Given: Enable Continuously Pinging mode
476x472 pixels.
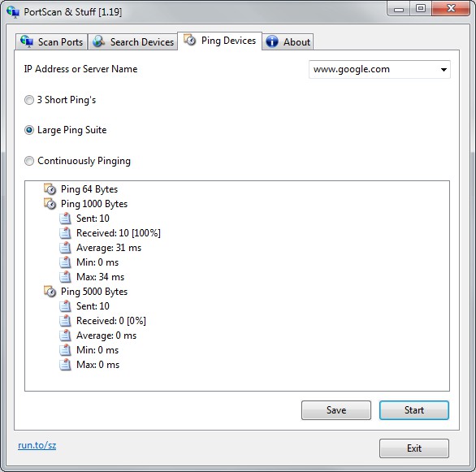Looking at the screenshot, I should [x=29, y=161].
